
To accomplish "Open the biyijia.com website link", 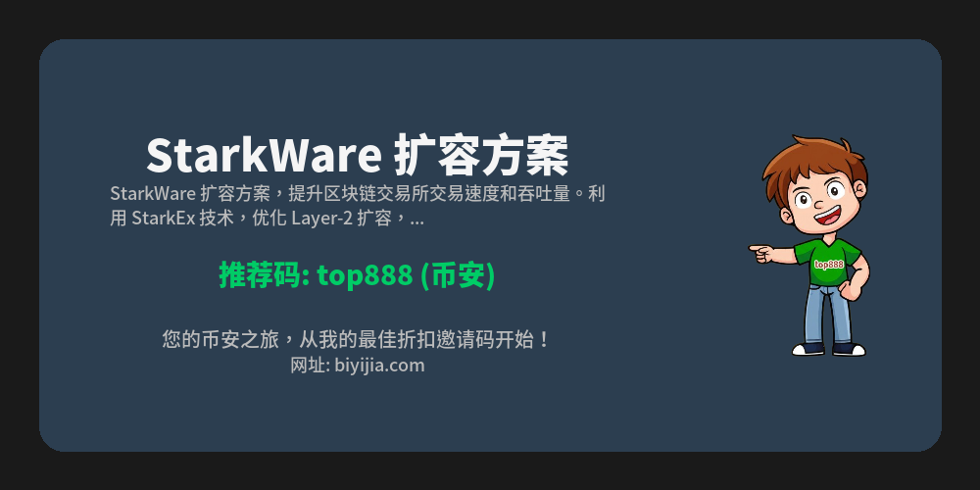I will tap(379, 365).
